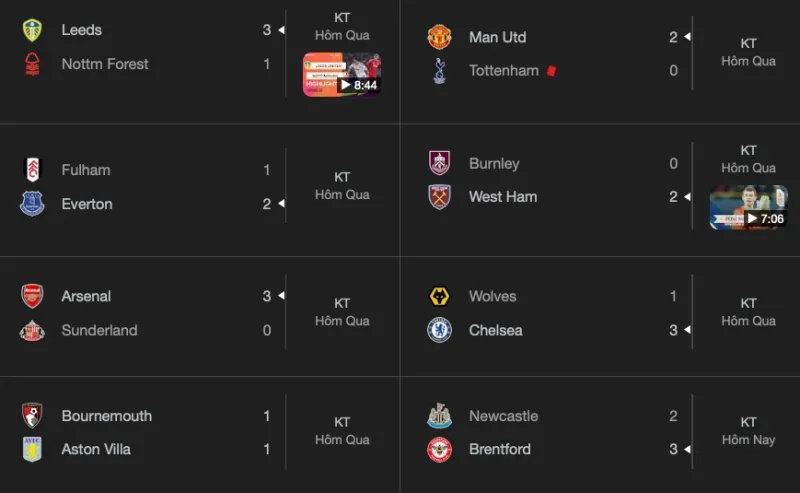Viewport: 800px width, 493px height.
Task: Click Tottenham's red card indicator
Action: tap(550, 71)
